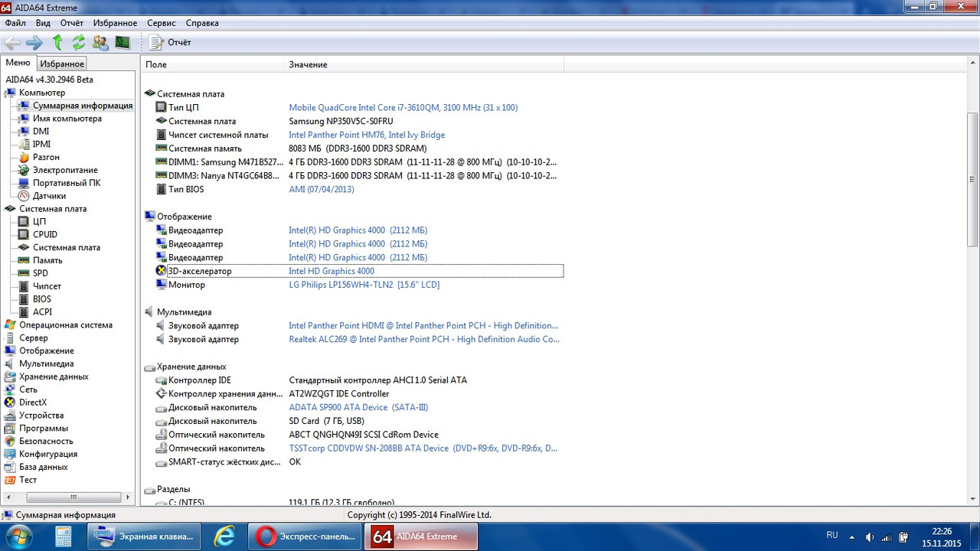Click the memory icon next to SPD
The height and width of the screenshot is (551, 980).
click(x=24, y=273)
